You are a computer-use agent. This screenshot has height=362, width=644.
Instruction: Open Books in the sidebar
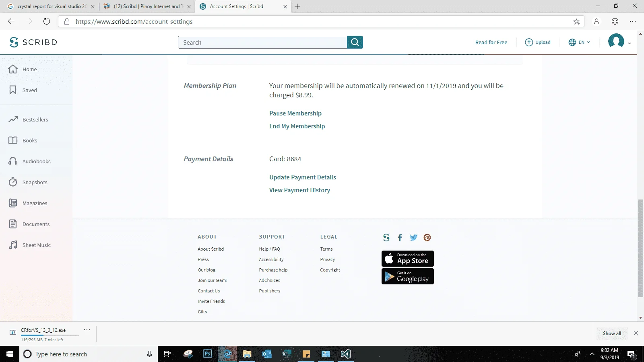tap(23, 140)
